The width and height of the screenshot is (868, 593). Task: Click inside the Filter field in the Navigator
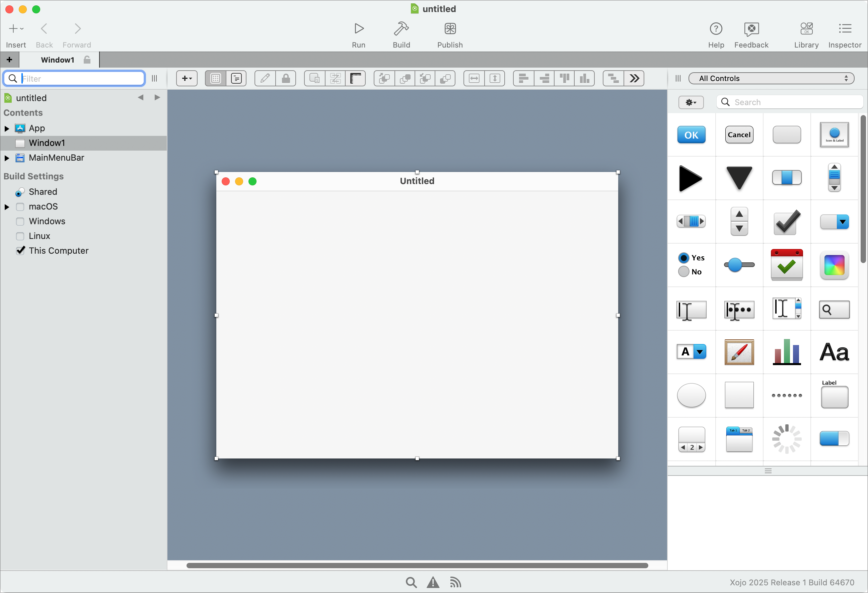click(x=75, y=78)
